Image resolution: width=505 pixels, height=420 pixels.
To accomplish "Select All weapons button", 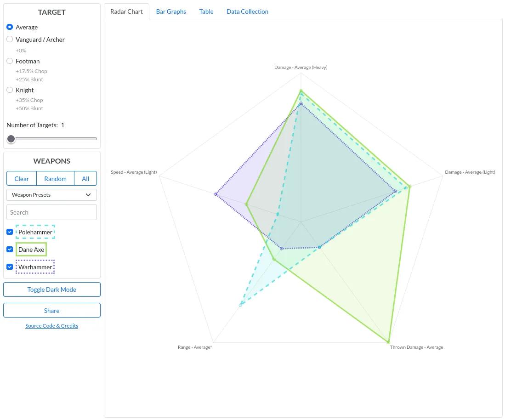I will [85, 179].
